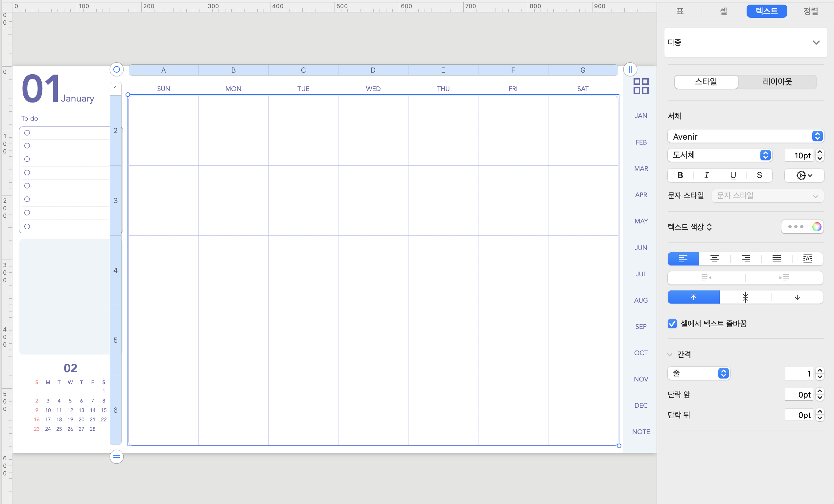Image resolution: width=834 pixels, height=504 pixels.
Task: Go to the JAN month link
Action: pos(641,116)
